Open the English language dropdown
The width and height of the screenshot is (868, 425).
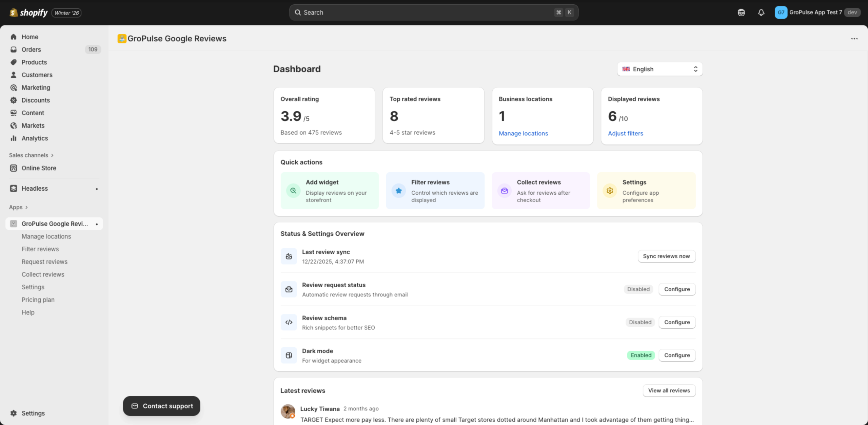coord(659,69)
